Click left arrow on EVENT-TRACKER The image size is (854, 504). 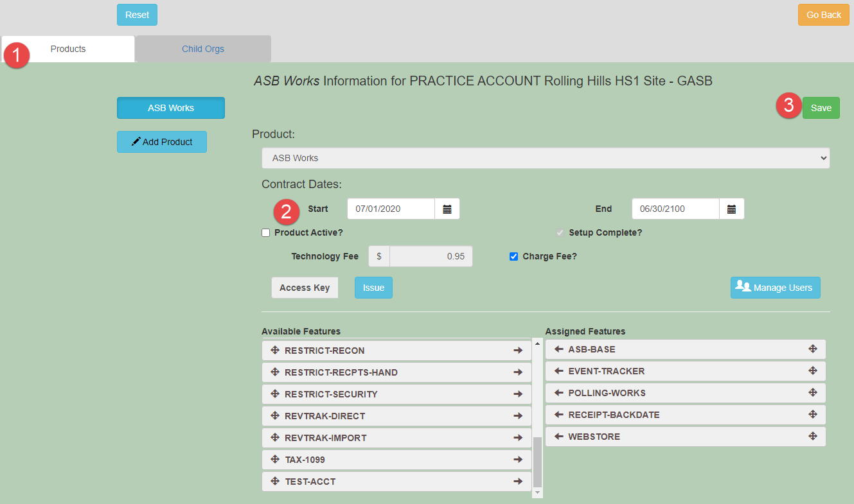pyautogui.click(x=558, y=371)
